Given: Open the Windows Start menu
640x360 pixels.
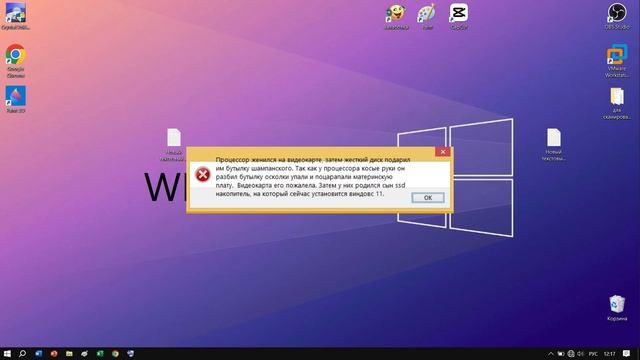Looking at the screenshot, I should (7, 353).
